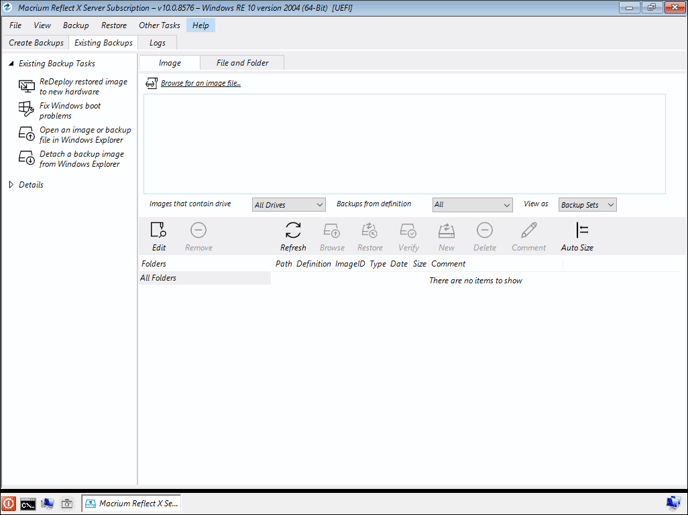Screen dimensions: 688x515
Task: Collapse the Existing Backup Tasks section
Action: click(x=11, y=64)
